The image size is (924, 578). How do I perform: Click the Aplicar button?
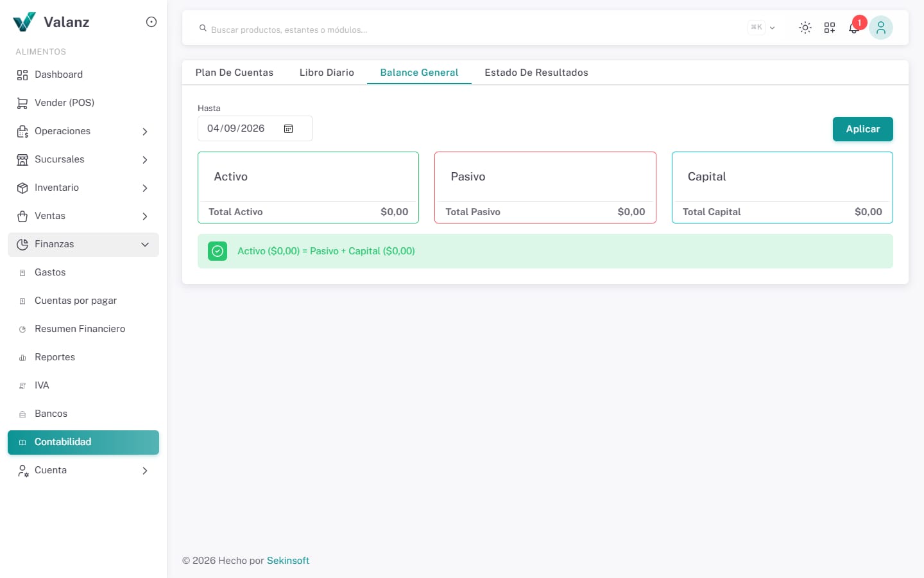pyautogui.click(x=863, y=129)
